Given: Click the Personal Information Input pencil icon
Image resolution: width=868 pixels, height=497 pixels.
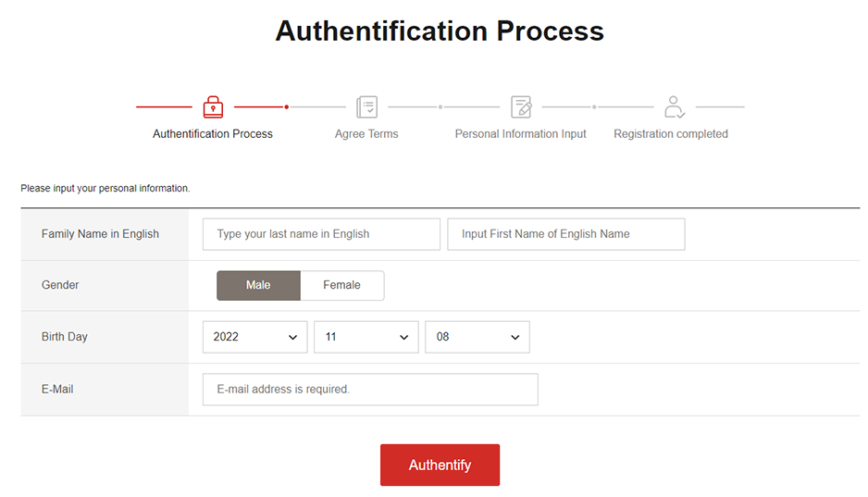Looking at the screenshot, I should point(521,106).
